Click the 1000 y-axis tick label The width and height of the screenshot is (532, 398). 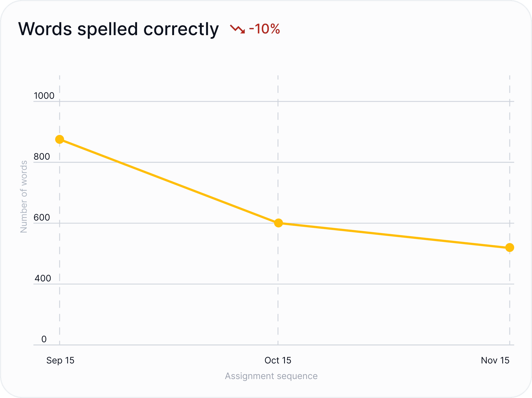44,96
